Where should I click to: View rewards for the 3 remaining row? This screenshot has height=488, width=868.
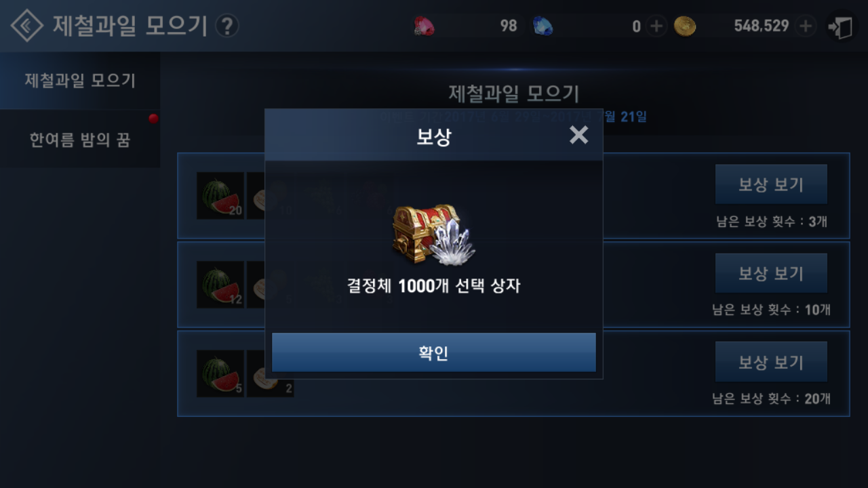pyautogui.click(x=771, y=184)
